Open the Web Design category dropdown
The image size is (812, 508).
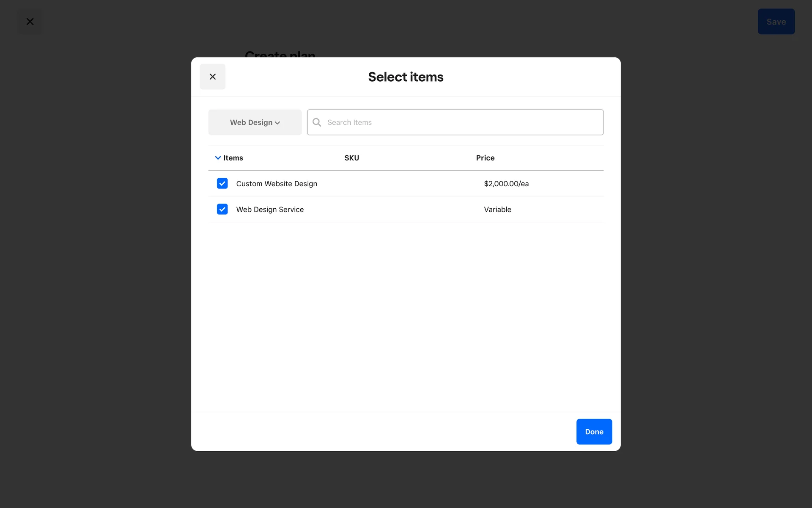255,122
